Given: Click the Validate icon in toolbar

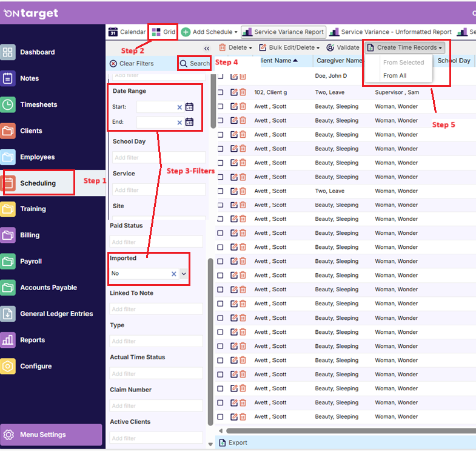Looking at the screenshot, I should pos(330,47).
